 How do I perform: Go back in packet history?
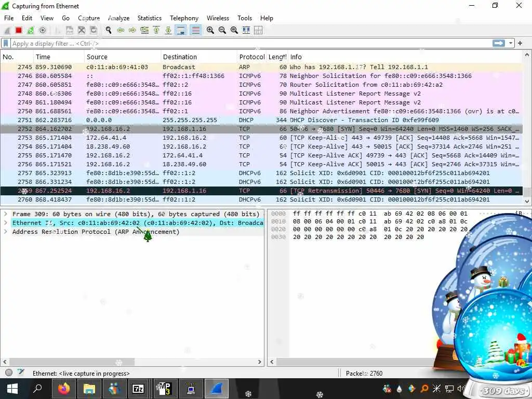point(121,30)
